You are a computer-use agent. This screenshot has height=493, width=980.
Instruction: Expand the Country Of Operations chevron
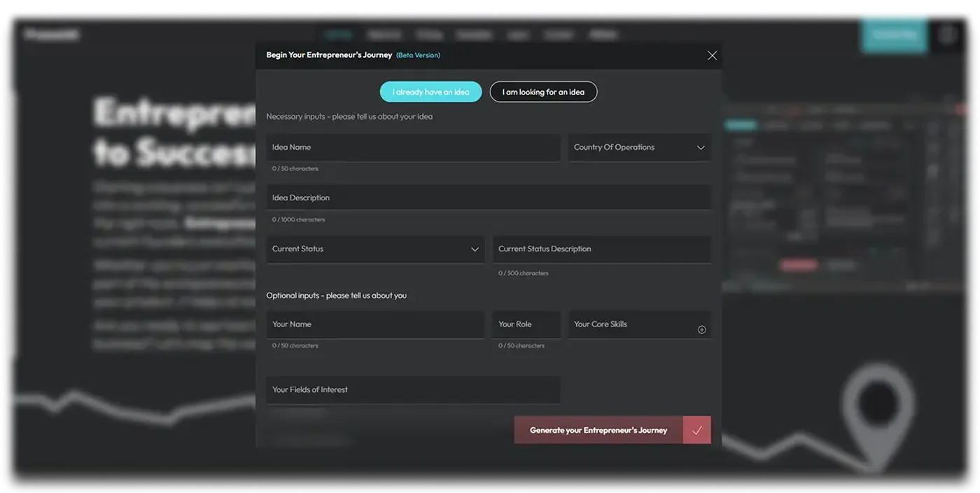pos(701,148)
